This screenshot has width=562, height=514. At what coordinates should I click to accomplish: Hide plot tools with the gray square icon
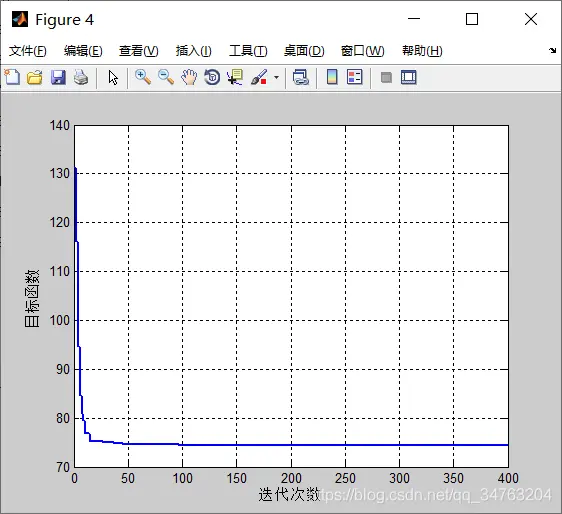386,77
